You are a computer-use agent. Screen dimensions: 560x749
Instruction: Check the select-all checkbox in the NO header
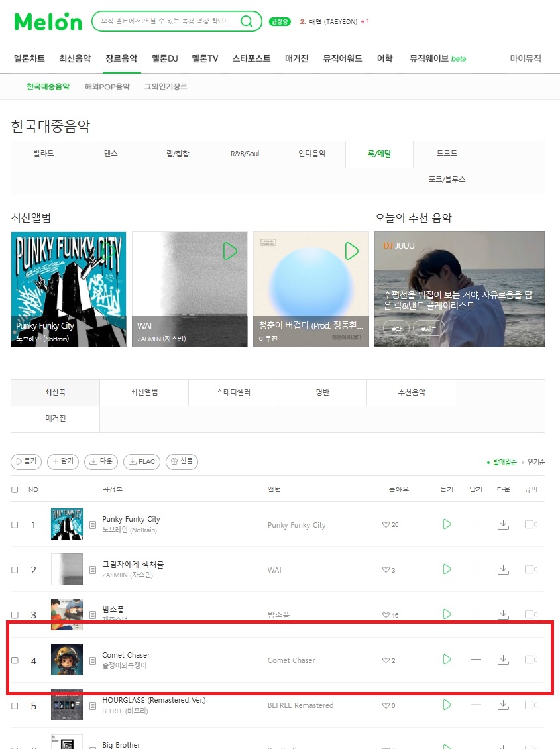(x=15, y=490)
